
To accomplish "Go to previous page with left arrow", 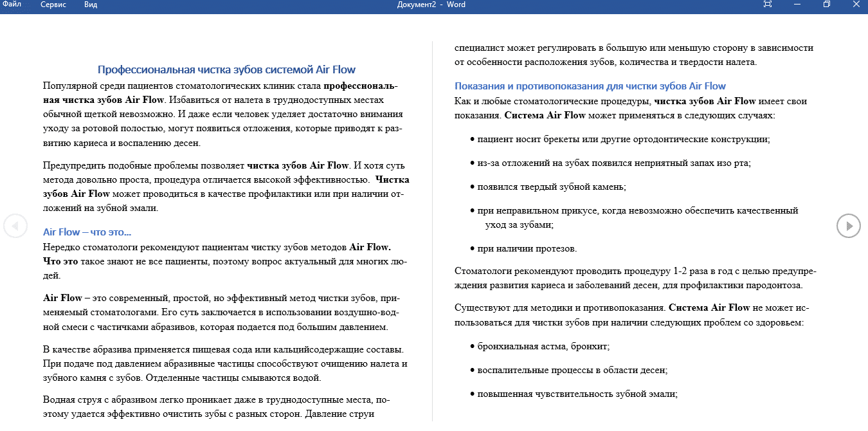I will click(15, 226).
